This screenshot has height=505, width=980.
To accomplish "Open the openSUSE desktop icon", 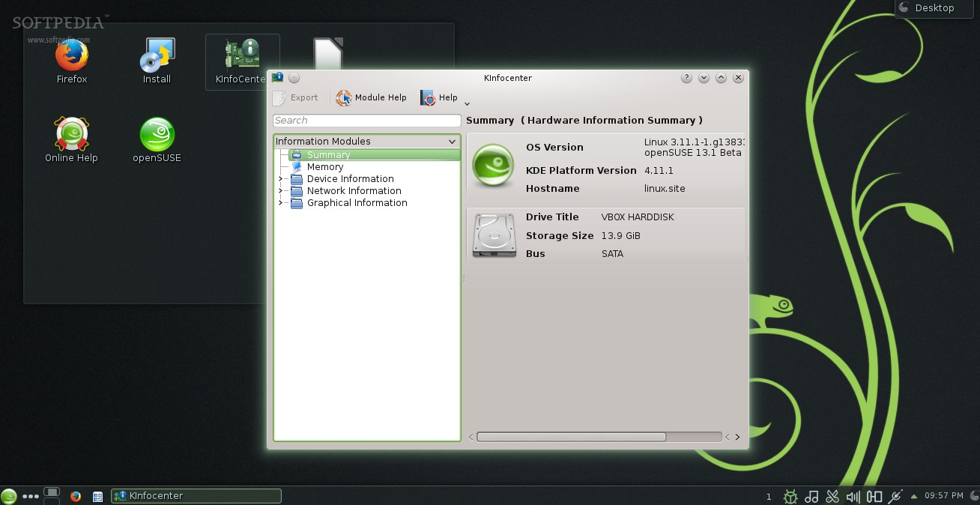I will pyautogui.click(x=157, y=139).
